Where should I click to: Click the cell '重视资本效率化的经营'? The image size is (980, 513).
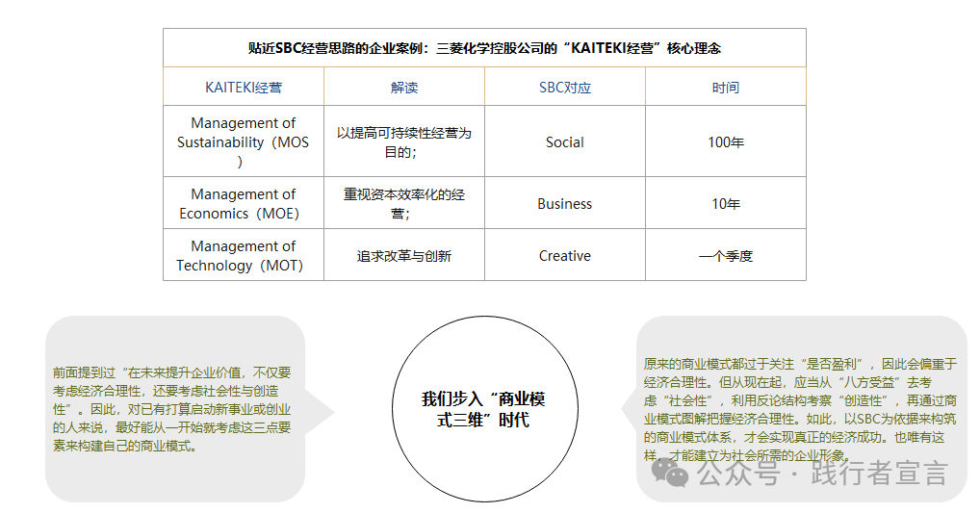point(404,203)
